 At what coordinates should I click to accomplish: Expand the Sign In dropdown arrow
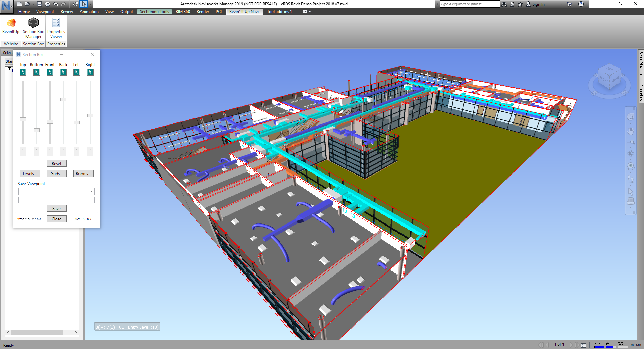pyautogui.click(x=562, y=4)
